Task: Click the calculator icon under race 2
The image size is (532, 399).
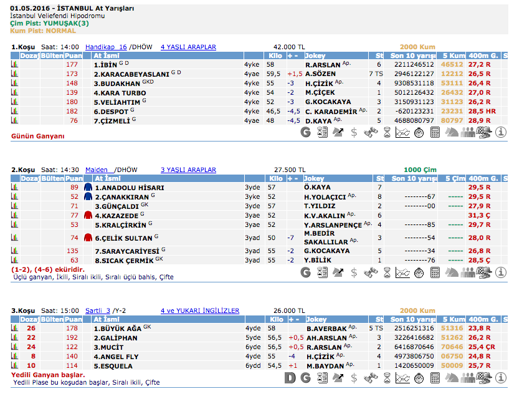Action: (435, 272)
